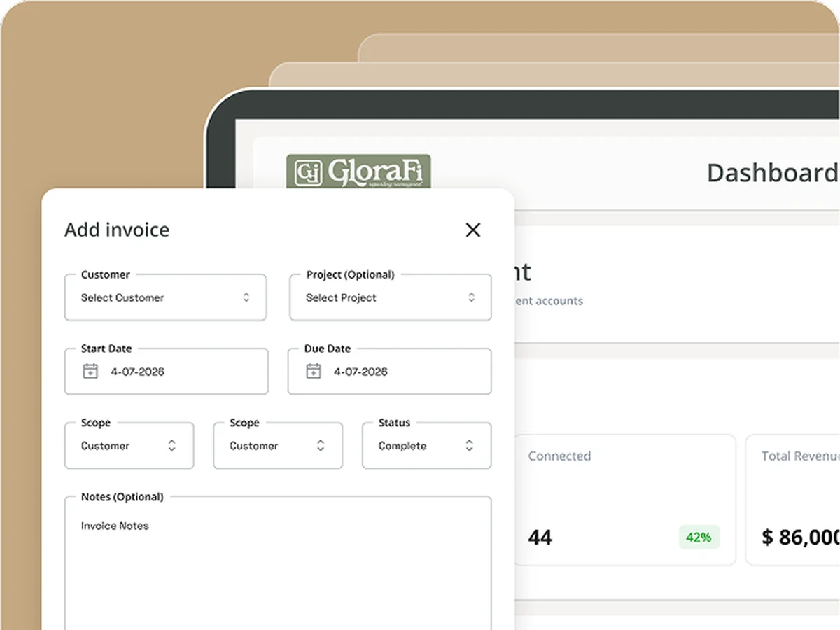Screen dimensions: 840x630
Task: Click the Start Date field value 4-07-2026
Action: 138,372
